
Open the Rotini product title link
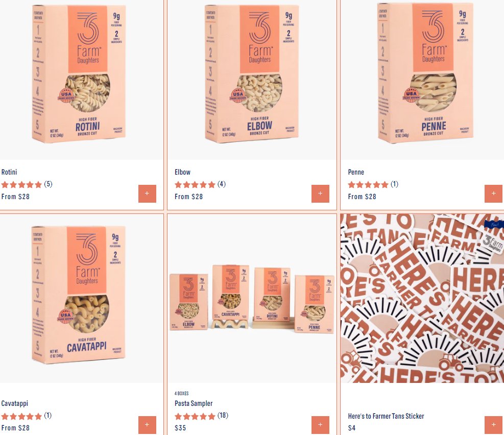click(9, 172)
